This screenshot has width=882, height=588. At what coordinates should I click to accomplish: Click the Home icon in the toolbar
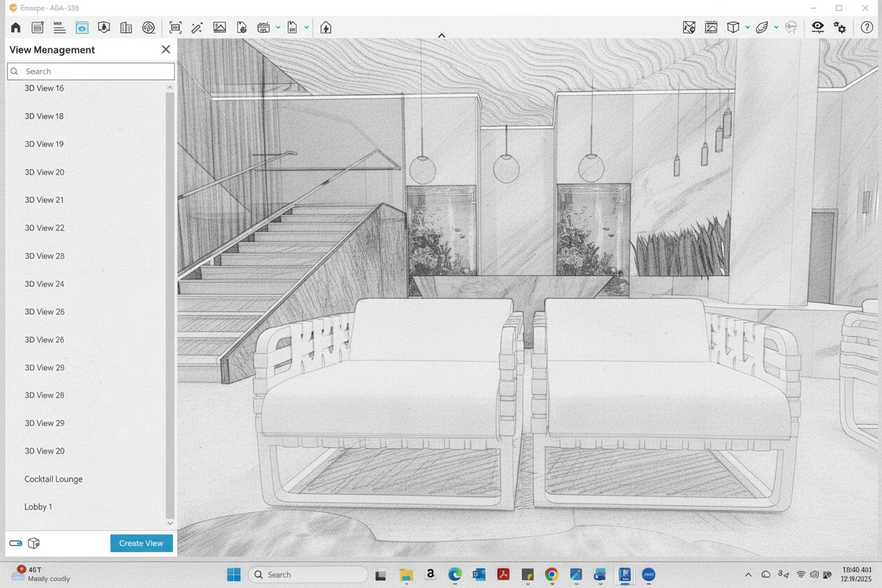[x=16, y=28]
